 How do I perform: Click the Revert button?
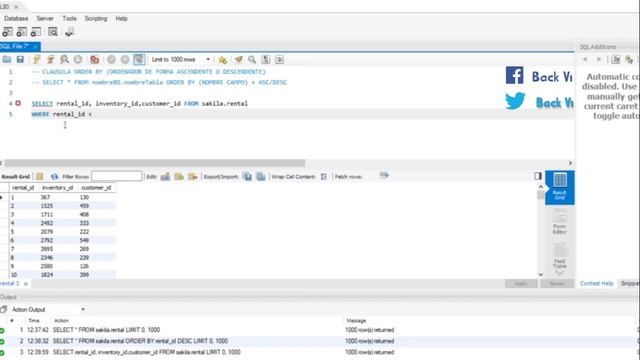557,284
